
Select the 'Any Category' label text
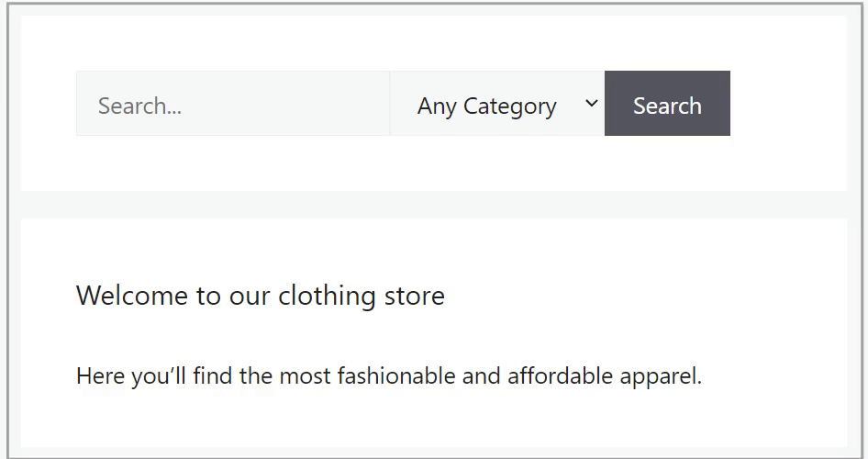[x=486, y=106]
